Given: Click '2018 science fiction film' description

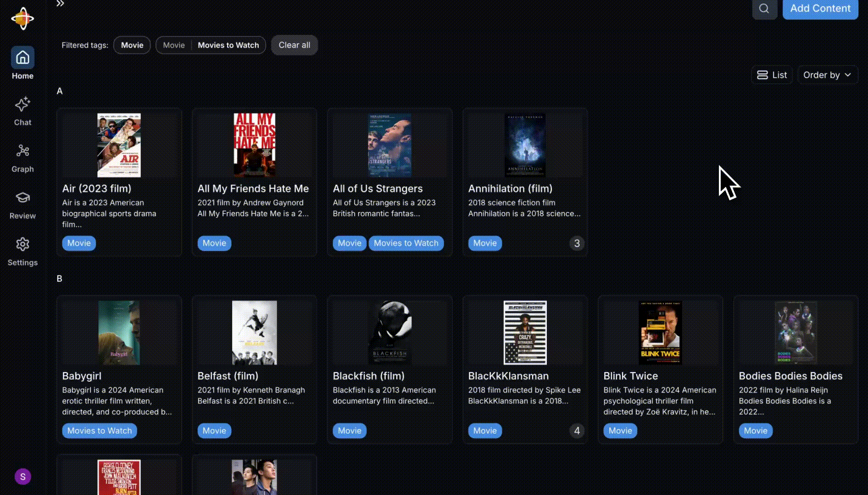Looking at the screenshot, I should click(x=512, y=203).
